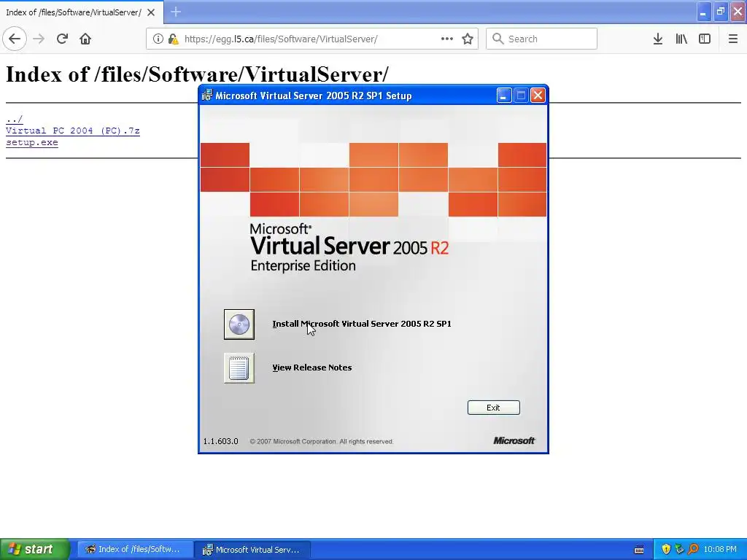Click the Search box in the browser toolbar
The height and width of the screenshot is (560, 747).
542,39
